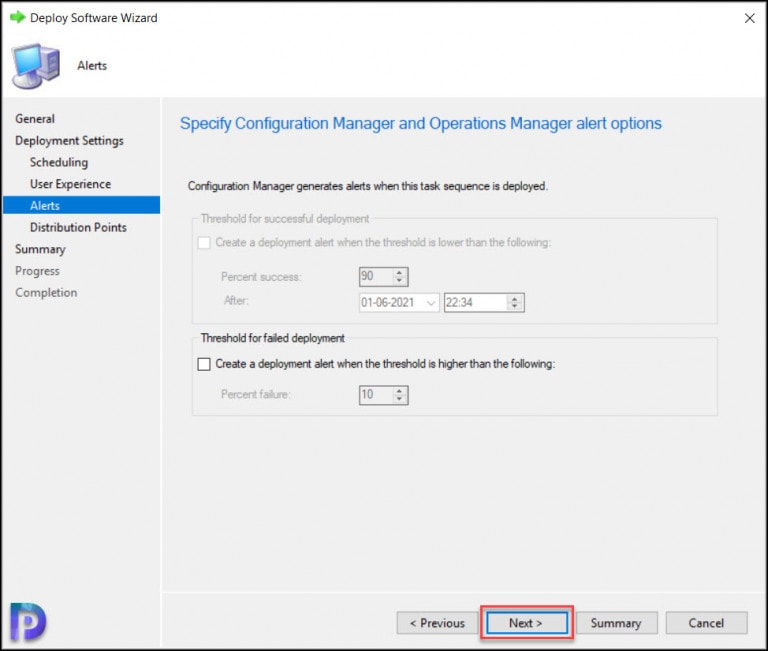Increase the Percent success value
This screenshot has width=768, height=651.
[x=400, y=272]
